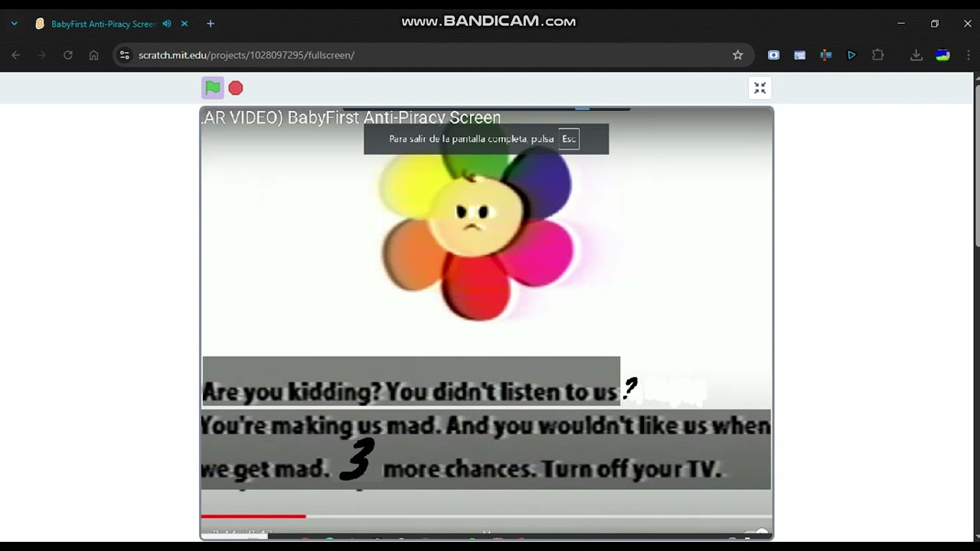Minimize the browser window
The width and height of the screenshot is (980, 551).
pyautogui.click(x=901, y=24)
